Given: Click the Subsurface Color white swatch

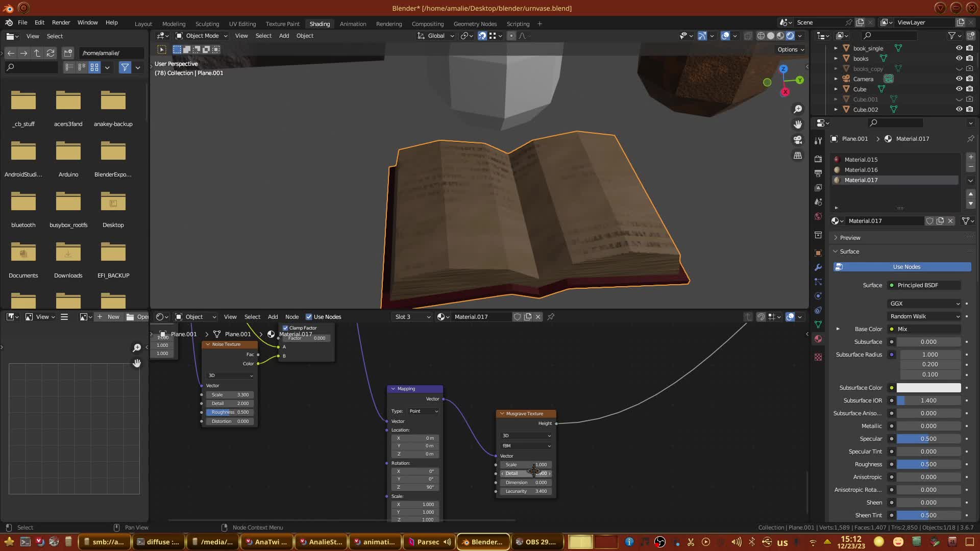Looking at the screenshot, I should [x=928, y=388].
